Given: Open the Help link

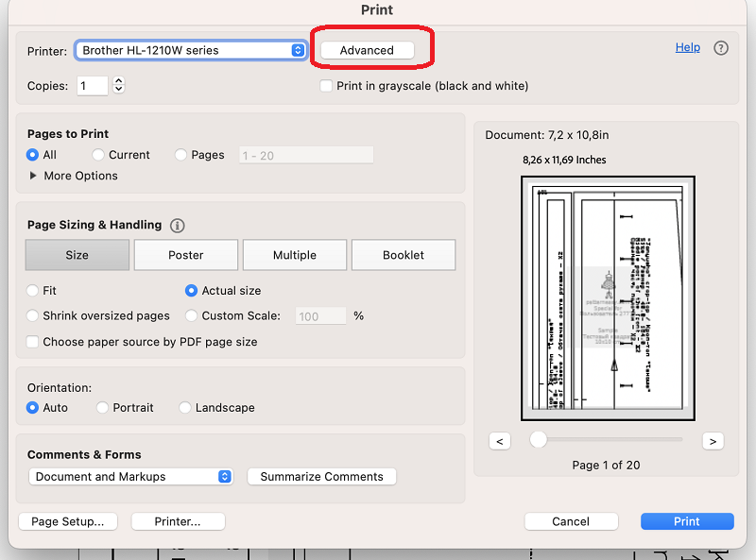Looking at the screenshot, I should (x=687, y=47).
